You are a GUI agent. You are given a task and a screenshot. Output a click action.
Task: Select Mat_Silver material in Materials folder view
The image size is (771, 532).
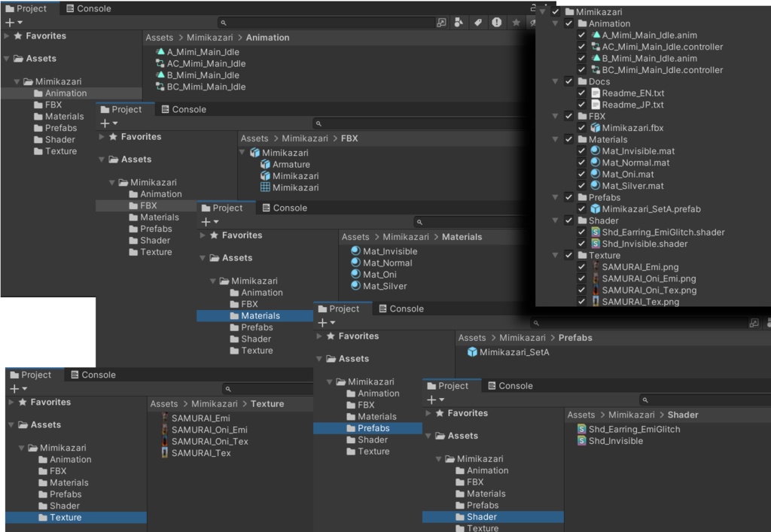(379, 287)
